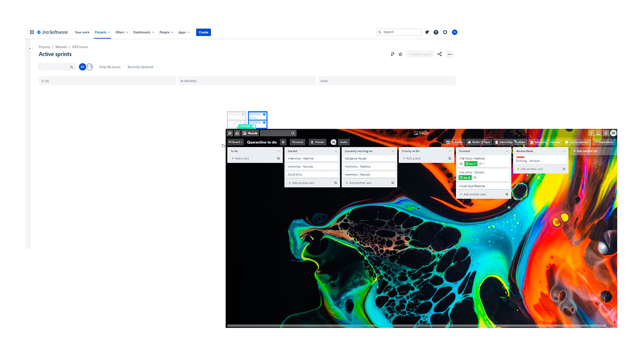Open the Jira app switcher grid
Screen dimensions: 644x362
click(32, 32)
